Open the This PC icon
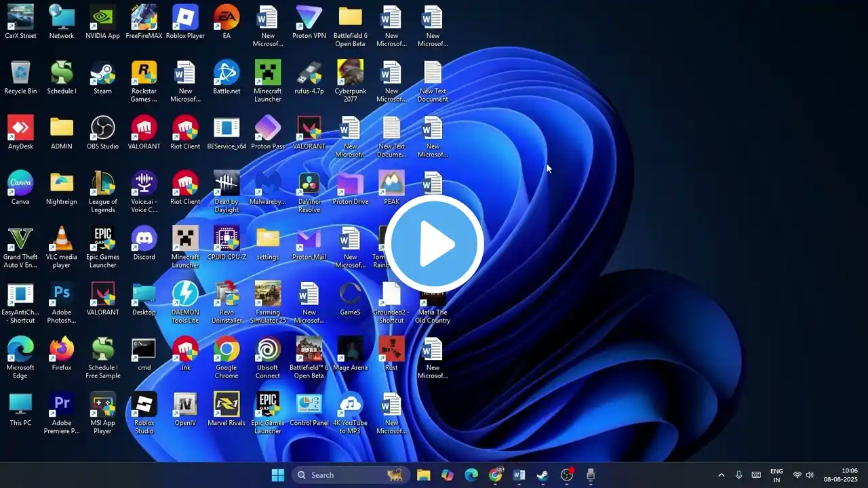 pyautogui.click(x=20, y=409)
